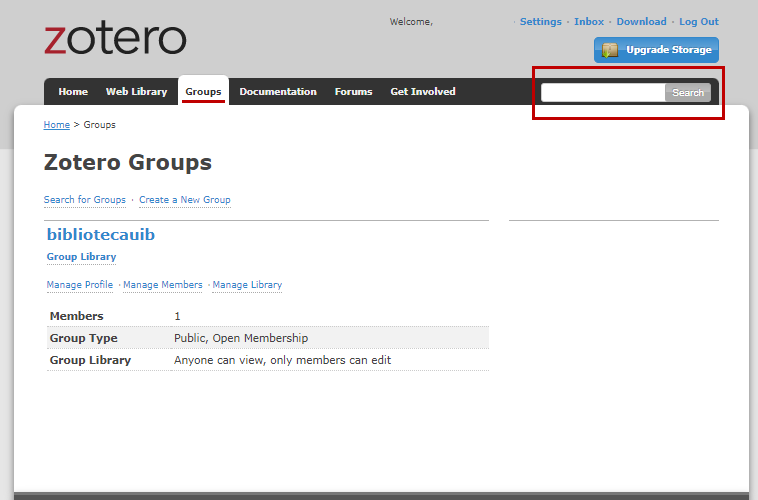Click the Zotero logo

[115, 39]
